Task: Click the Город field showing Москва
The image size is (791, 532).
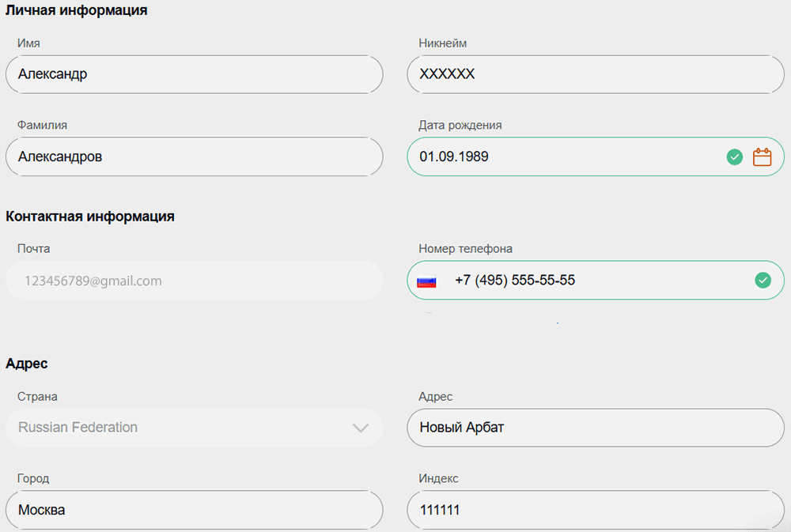Action: click(194, 510)
